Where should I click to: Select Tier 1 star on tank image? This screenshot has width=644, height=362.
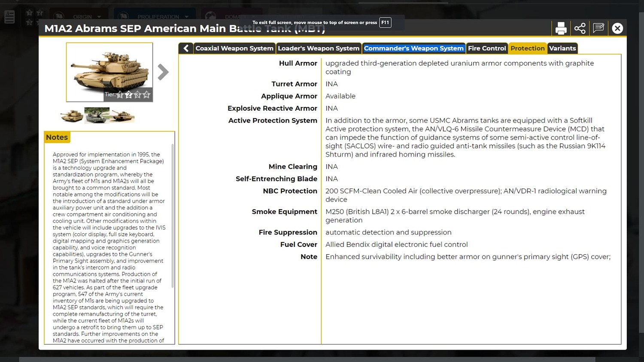(x=120, y=95)
